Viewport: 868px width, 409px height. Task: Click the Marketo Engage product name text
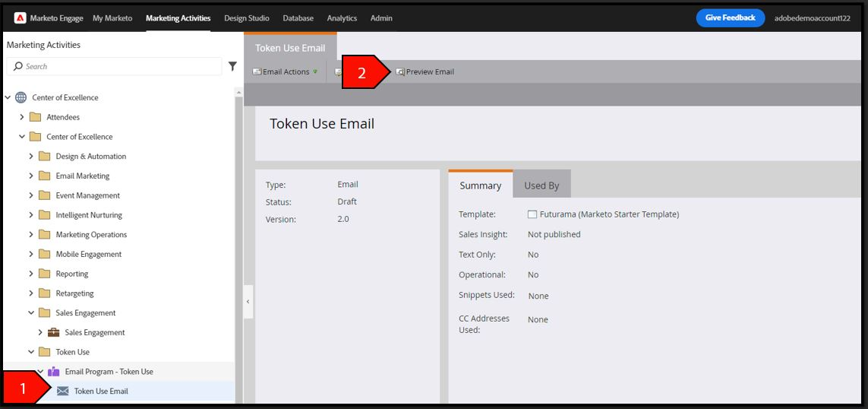pos(56,18)
